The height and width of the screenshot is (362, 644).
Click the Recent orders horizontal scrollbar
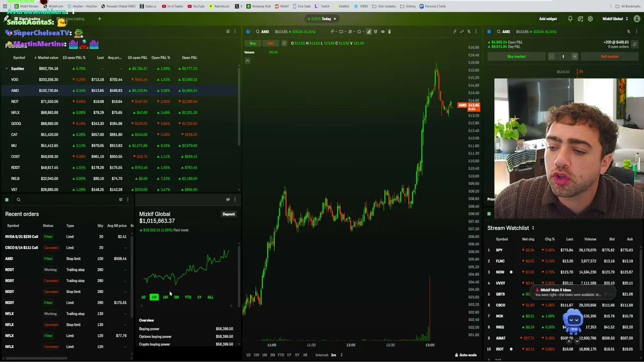35,358
